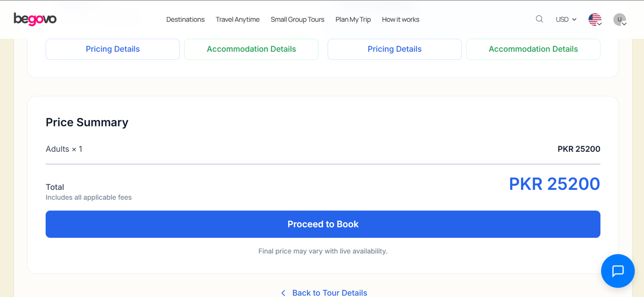Open the left Accommodation Details button
The width and height of the screenshot is (644, 297).
(251, 49)
